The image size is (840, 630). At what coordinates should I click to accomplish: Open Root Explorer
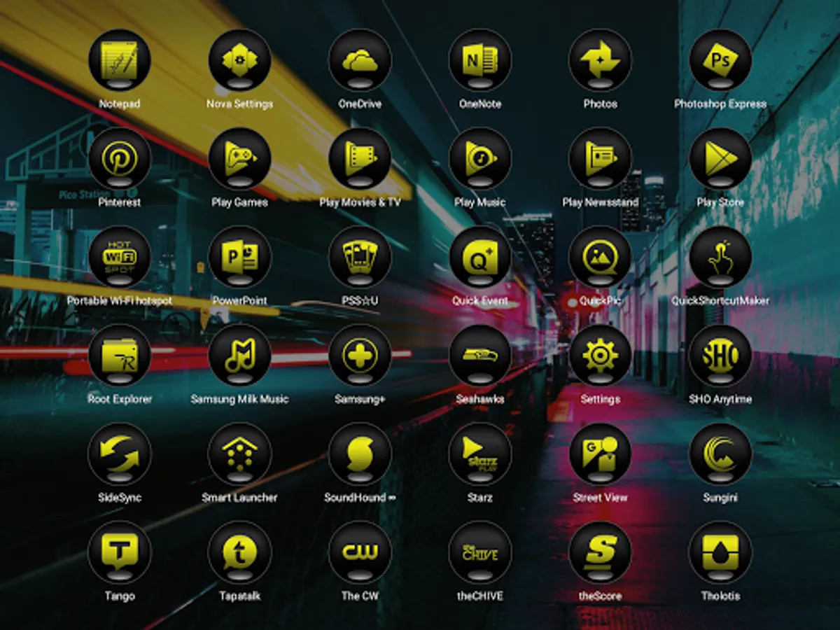click(x=120, y=356)
